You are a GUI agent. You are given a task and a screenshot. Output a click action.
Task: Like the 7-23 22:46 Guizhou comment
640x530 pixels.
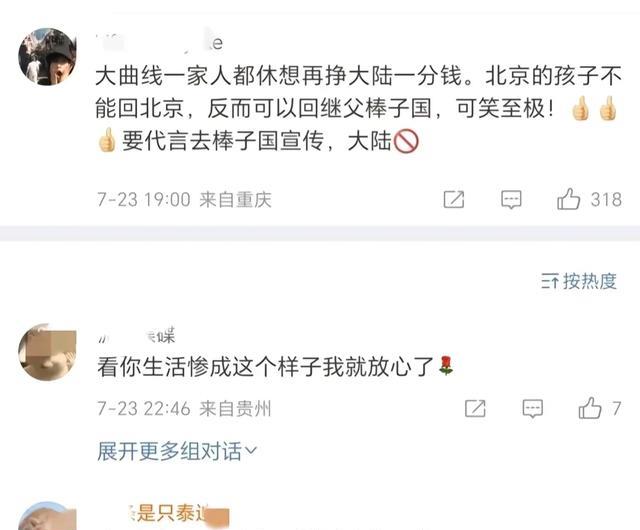pos(590,408)
